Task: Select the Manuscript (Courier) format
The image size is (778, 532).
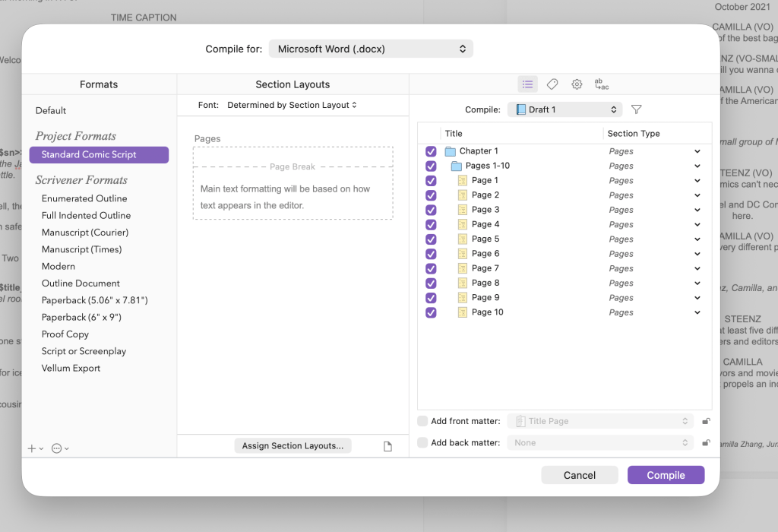Action: 85,233
